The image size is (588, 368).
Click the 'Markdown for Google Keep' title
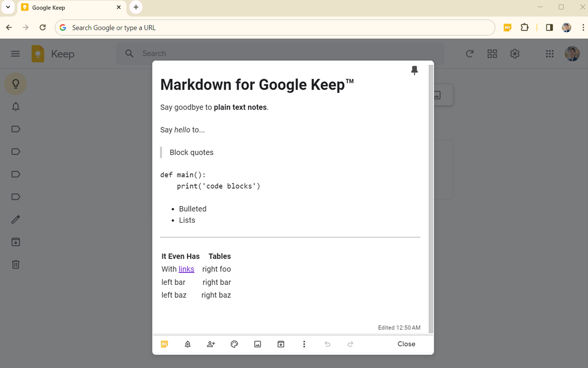(257, 85)
